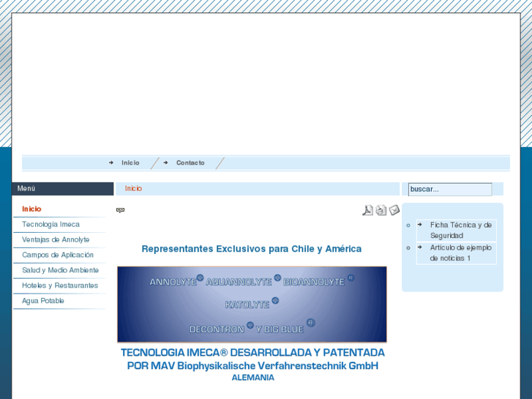Open Inicio in the top navigation bar
The width and height of the screenshot is (532, 399).
pyautogui.click(x=130, y=163)
